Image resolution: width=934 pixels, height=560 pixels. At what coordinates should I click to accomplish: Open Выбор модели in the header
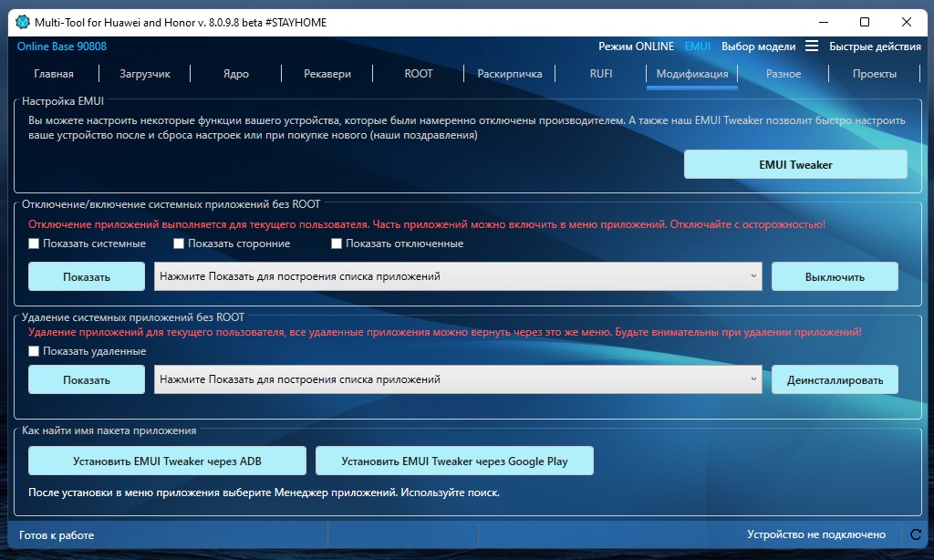coord(758,47)
